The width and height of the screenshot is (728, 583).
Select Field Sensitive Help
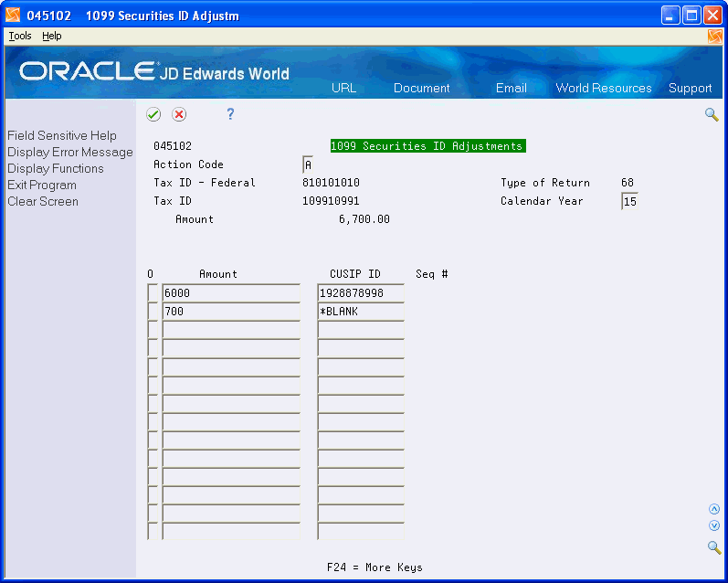click(x=62, y=135)
